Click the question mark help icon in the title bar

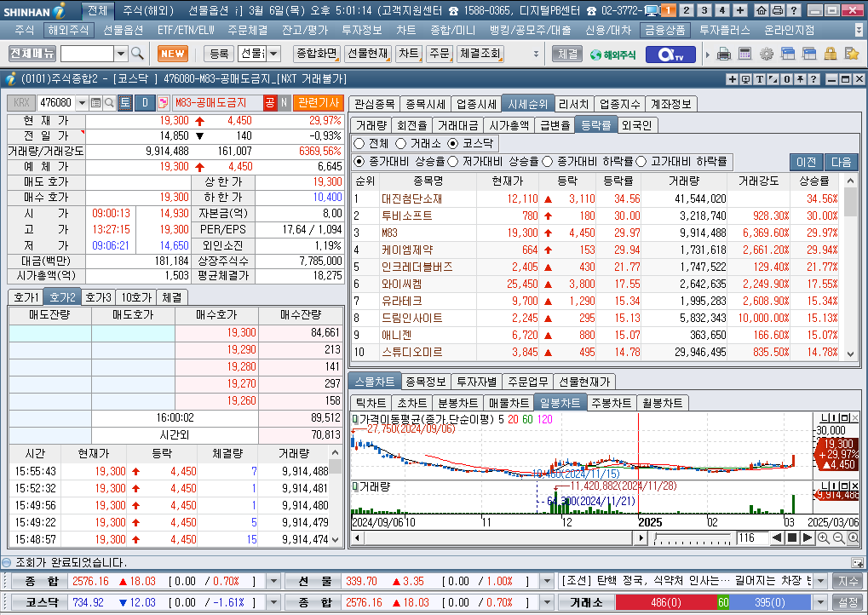tap(794, 10)
